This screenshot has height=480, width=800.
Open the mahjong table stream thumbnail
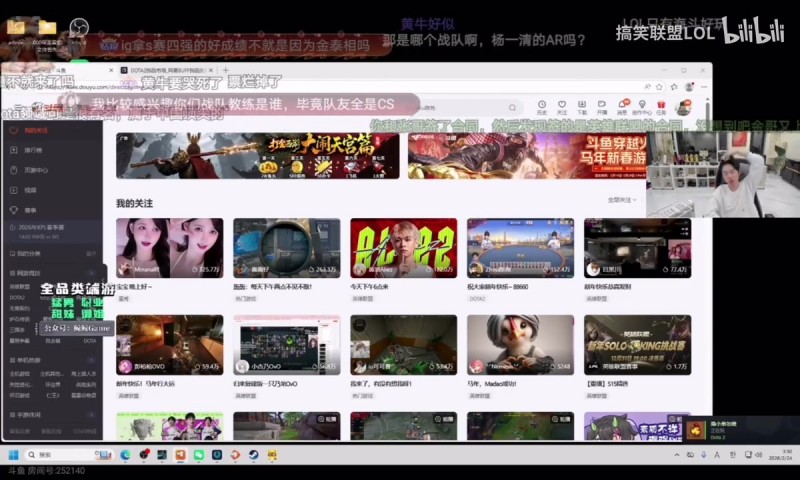coord(520,248)
